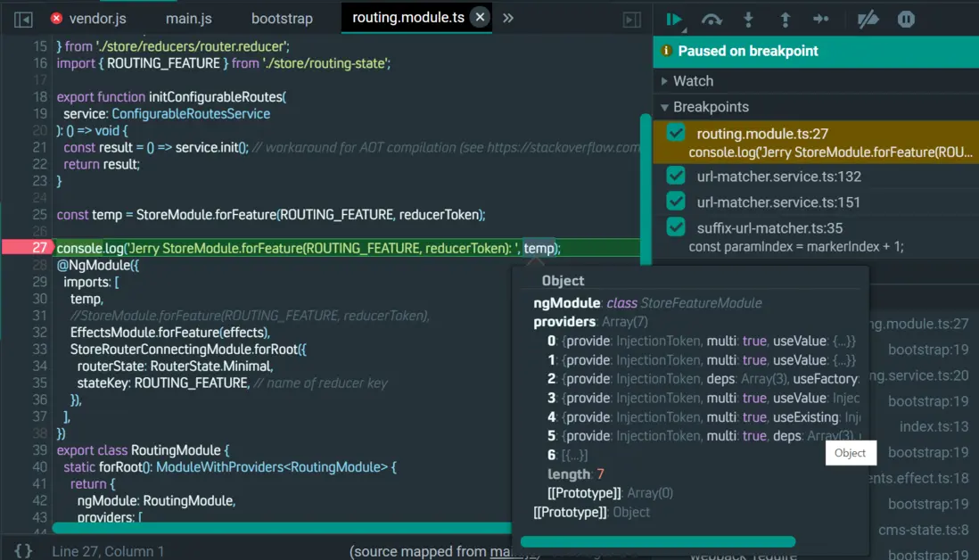The image size is (979, 560).
Task: Click the info icon beside Paused on breakpoint
Action: pyautogui.click(x=666, y=51)
